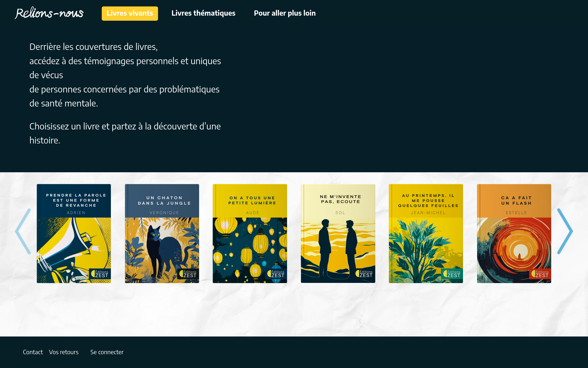The height and width of the screenshot is (368, 588).
Task: Click the author name VERONIQUE
Action: [x=164, y=213]
